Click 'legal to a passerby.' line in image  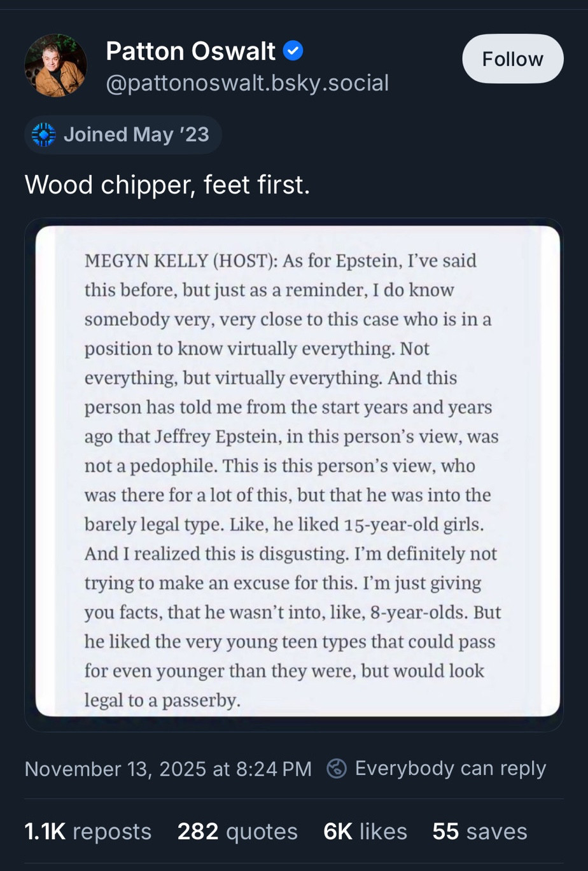tap(162, 700)
